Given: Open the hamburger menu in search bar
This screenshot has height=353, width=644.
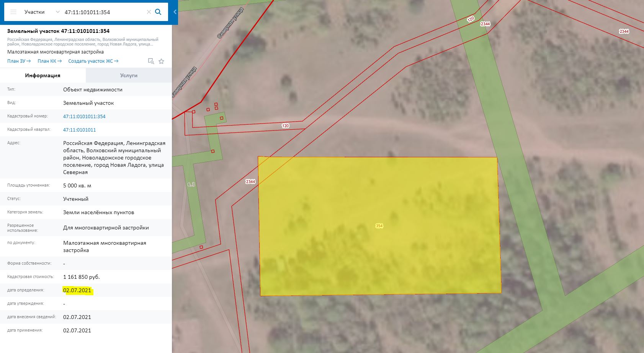Looking at the screenshot, I should coord(13,12).
